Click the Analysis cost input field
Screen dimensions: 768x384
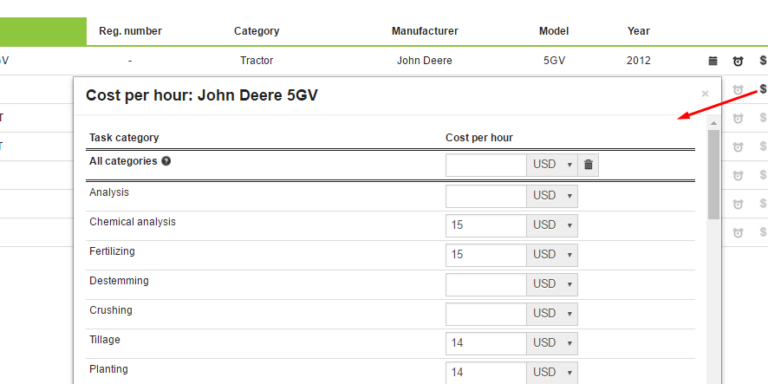(486, 196)
